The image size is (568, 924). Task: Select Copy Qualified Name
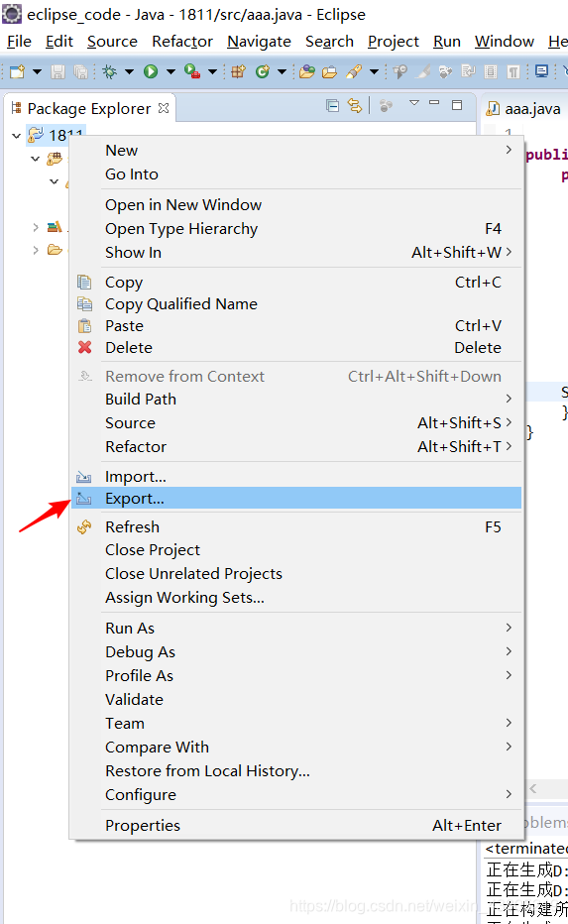[296, 304]
